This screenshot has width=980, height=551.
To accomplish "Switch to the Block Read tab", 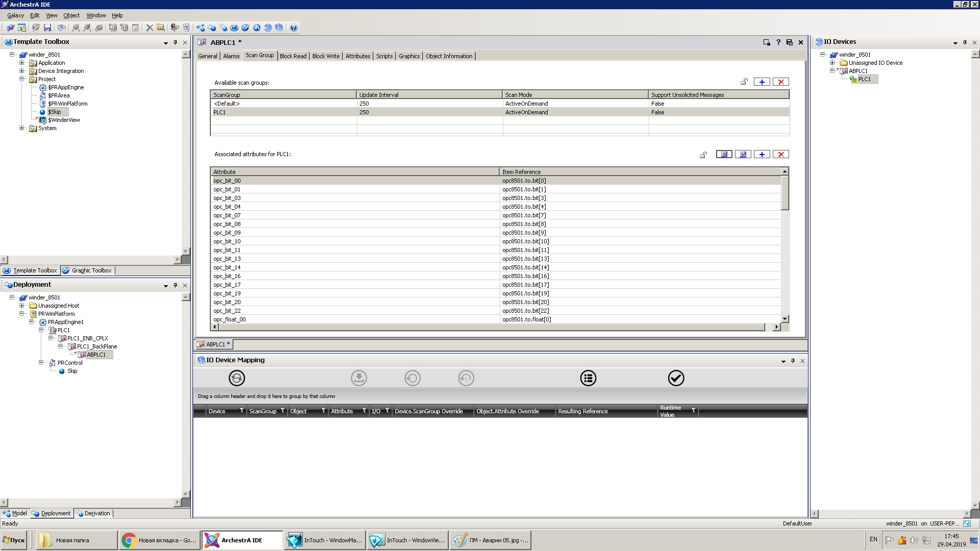I will click(293, 56).
